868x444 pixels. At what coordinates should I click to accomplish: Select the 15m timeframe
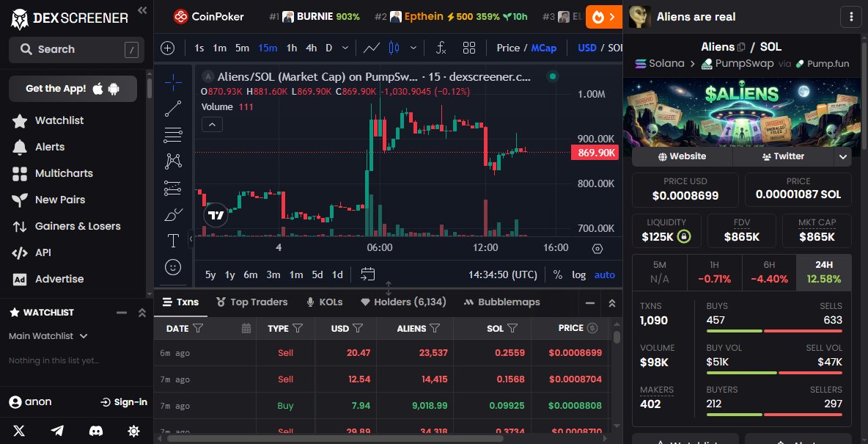pyautogui.click(x=268, y=48)
